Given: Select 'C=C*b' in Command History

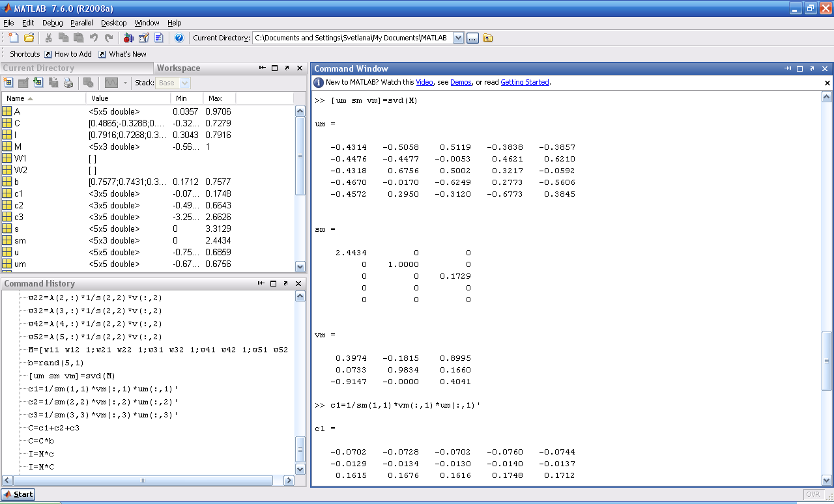Looking at the screenshot, I should (x=41, y=441).
